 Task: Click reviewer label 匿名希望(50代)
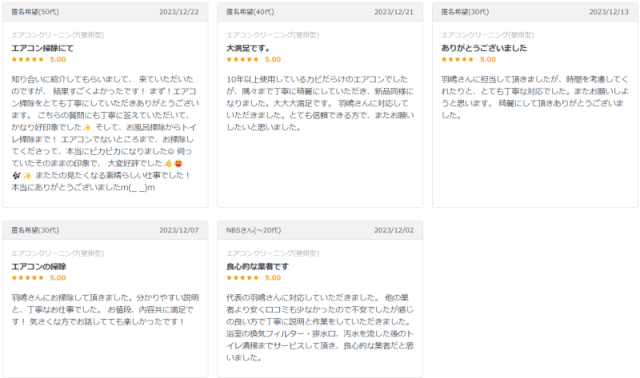[35, 12]
